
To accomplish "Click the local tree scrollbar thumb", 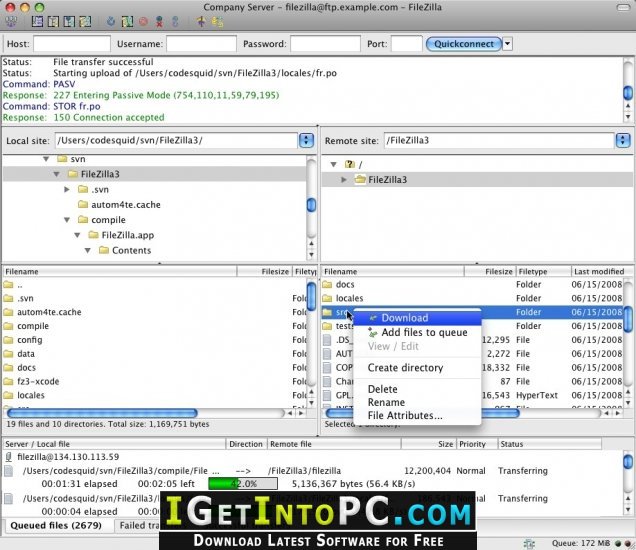I will (x=311, y=205).
